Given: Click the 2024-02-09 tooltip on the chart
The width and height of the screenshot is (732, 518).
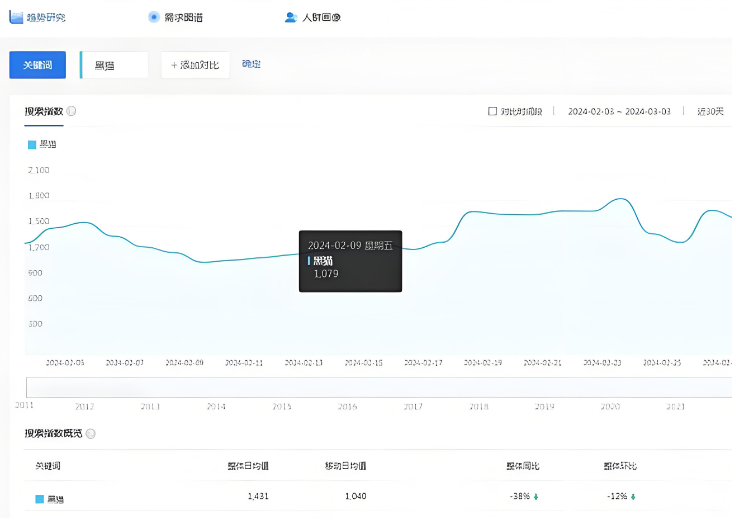Looking at the screenshot, I should 350,261.
